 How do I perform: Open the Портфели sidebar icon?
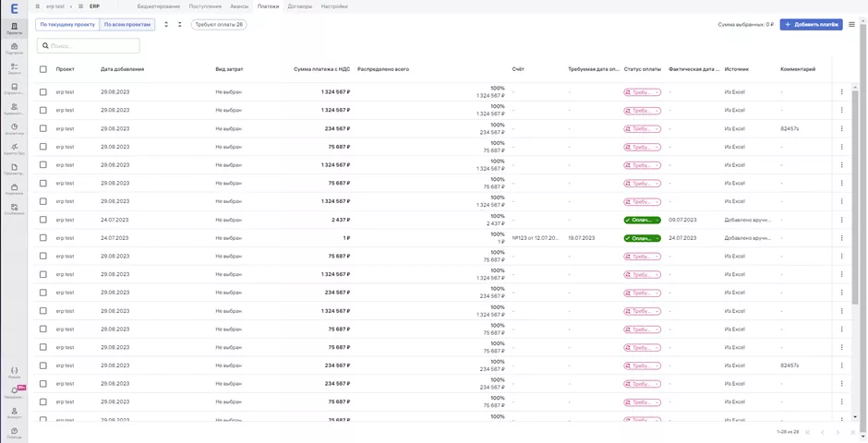[x=14, y=48]
